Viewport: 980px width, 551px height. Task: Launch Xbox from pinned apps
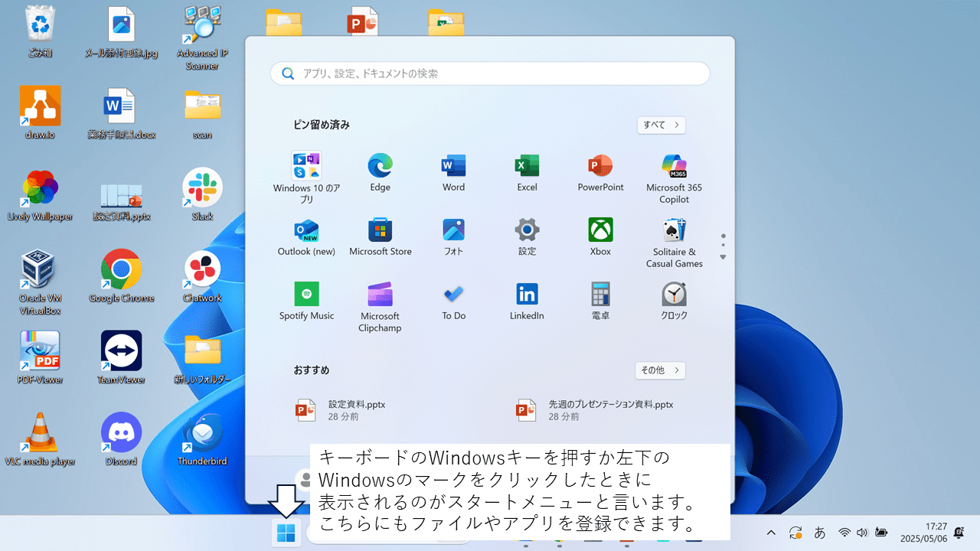click(x=600, y=236)
